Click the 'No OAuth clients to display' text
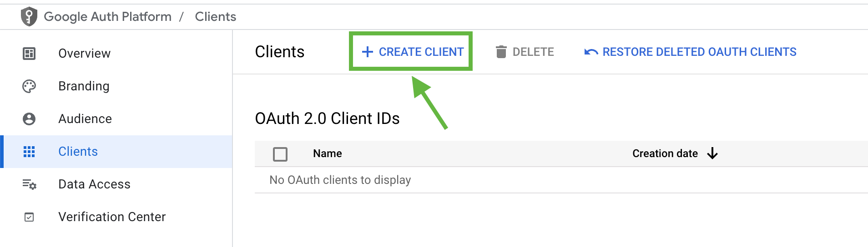Viewport: 868px width, 247px height. pyautogui.click(x=340, y=180)
